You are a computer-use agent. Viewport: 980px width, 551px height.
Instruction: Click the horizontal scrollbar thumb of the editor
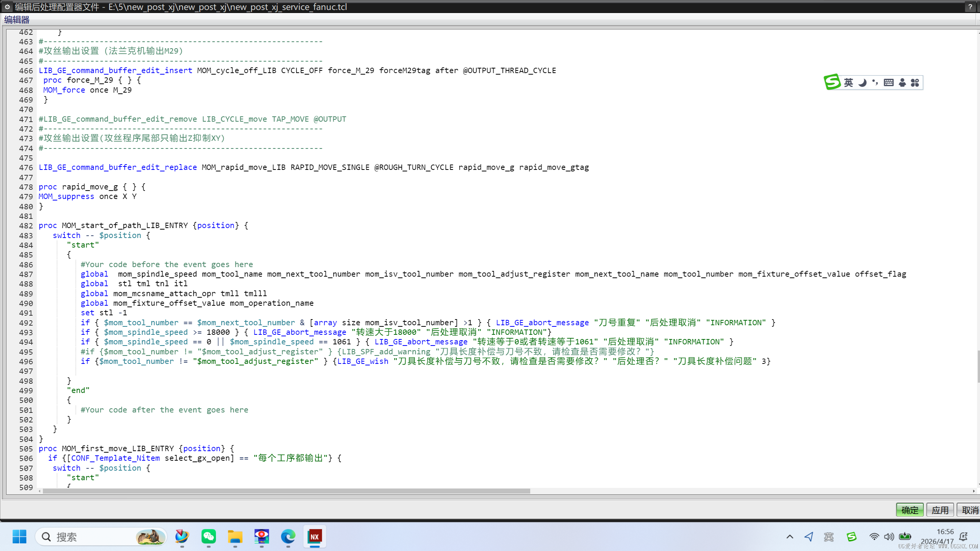286,491
